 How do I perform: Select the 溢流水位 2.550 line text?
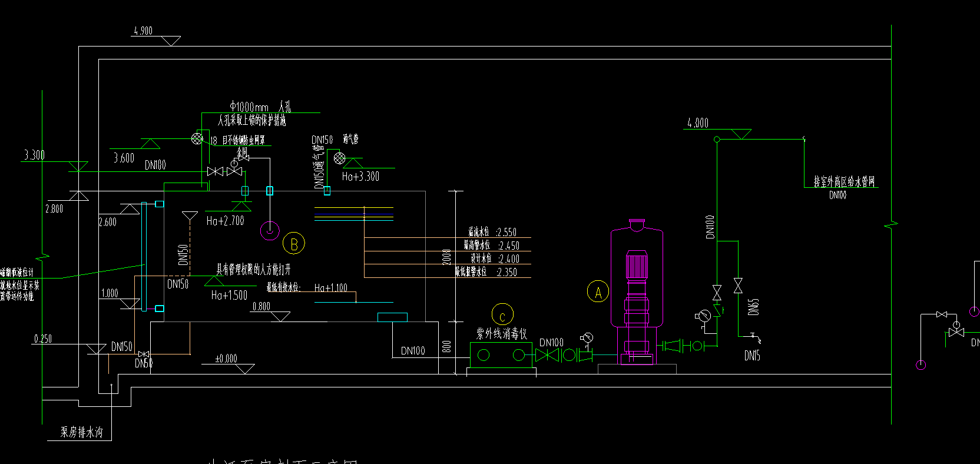(x=492, y=232)
